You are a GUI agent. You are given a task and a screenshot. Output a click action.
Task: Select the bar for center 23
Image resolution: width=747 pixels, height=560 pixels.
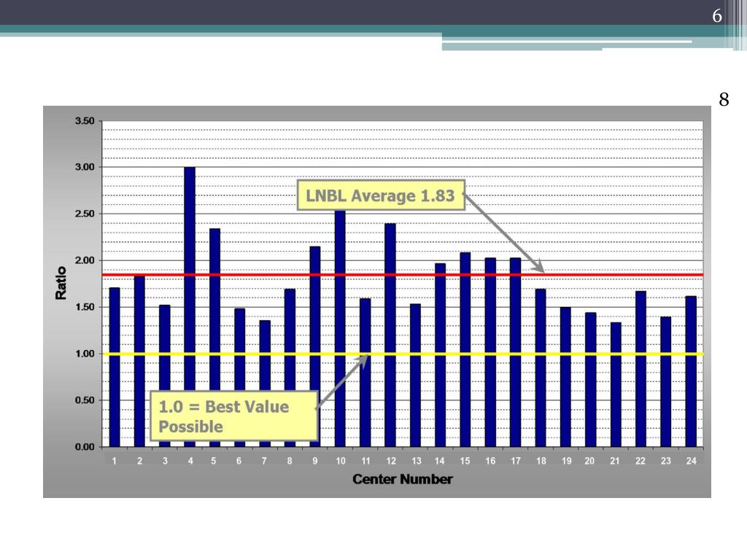pos(666,381)
